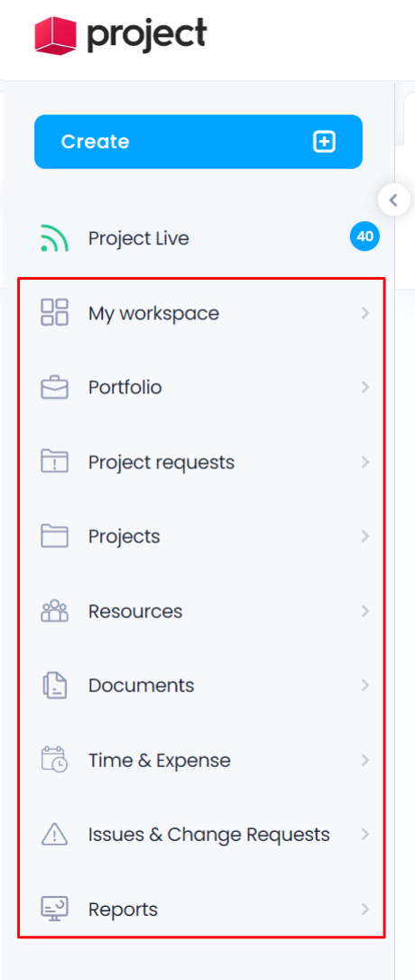Click the Project requests folder alert icon
Image resolution: width=415 pixels, height=980 pixels.
pos(54,462)
